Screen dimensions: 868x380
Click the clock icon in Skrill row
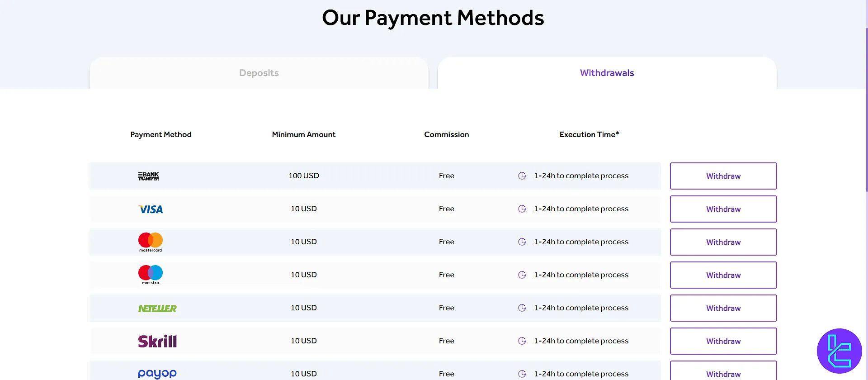[522, 341]
